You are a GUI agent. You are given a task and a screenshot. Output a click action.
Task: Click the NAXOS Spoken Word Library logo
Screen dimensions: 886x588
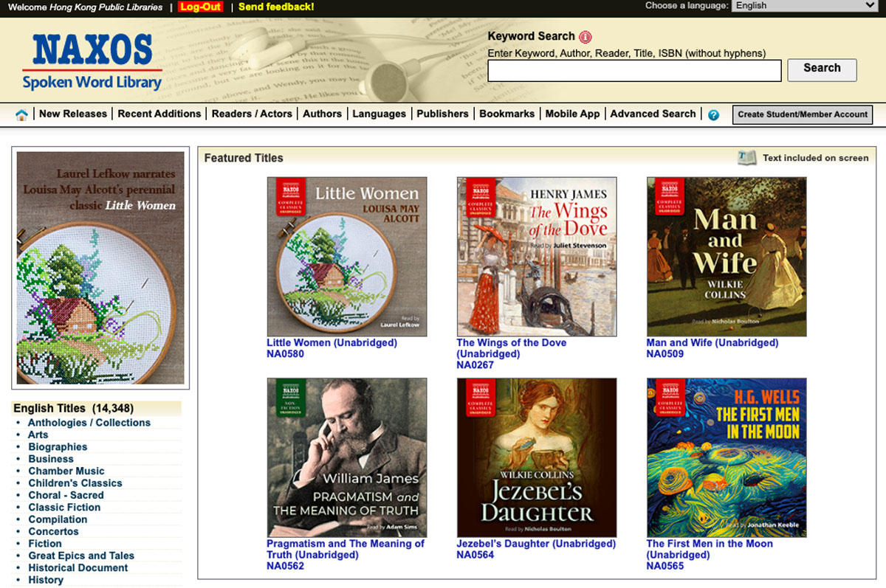click(92, 62)
